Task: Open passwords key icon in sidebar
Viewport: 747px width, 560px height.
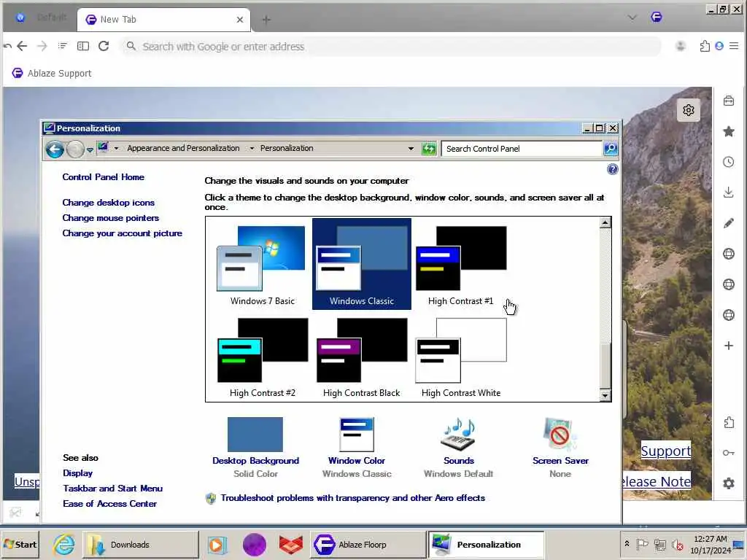Action: tap(729, 453)
